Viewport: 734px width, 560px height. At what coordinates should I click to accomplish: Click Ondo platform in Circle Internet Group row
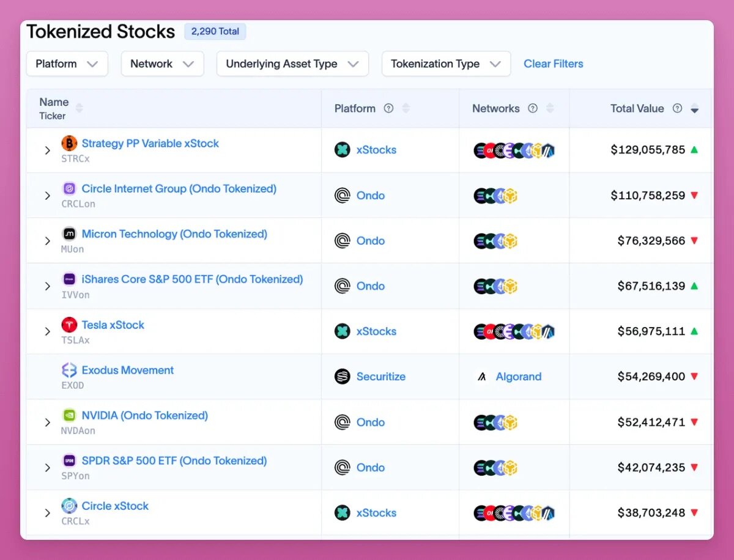tap(371, 196)
